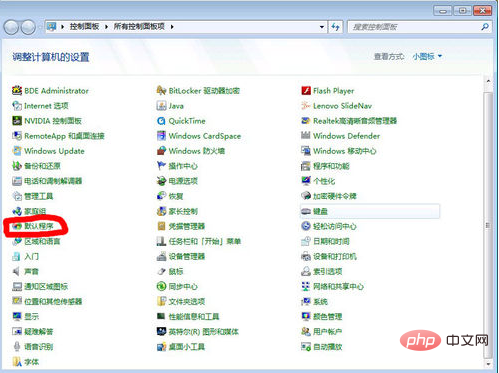Screen dimensions: 499x373
Task: Open 声音 speaker icon
Action: point(17,271)
